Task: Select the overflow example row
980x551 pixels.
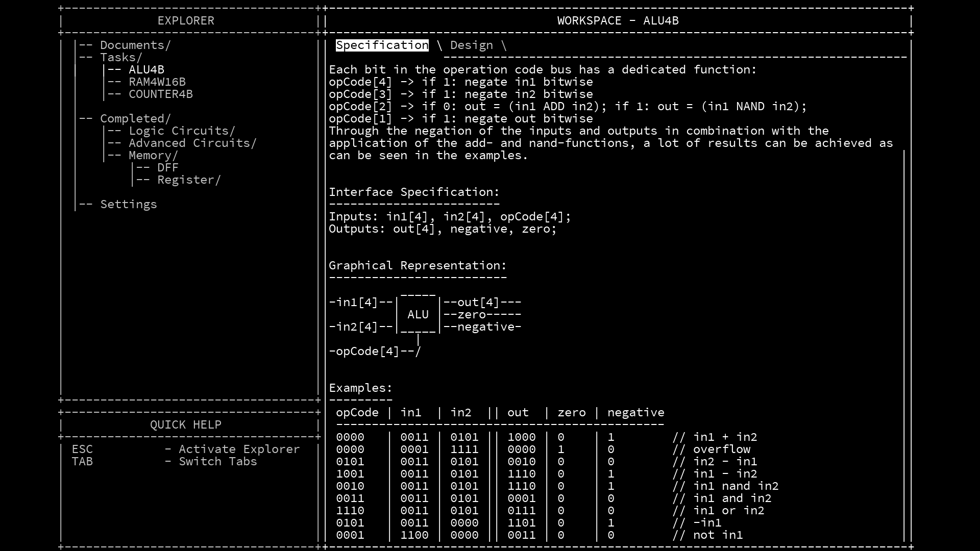Action: point(510,449)
